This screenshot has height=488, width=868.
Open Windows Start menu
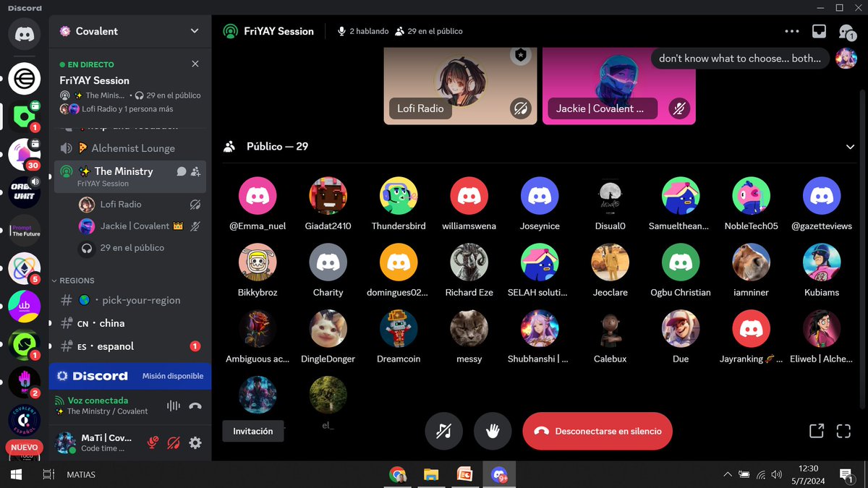coord(16,474)
